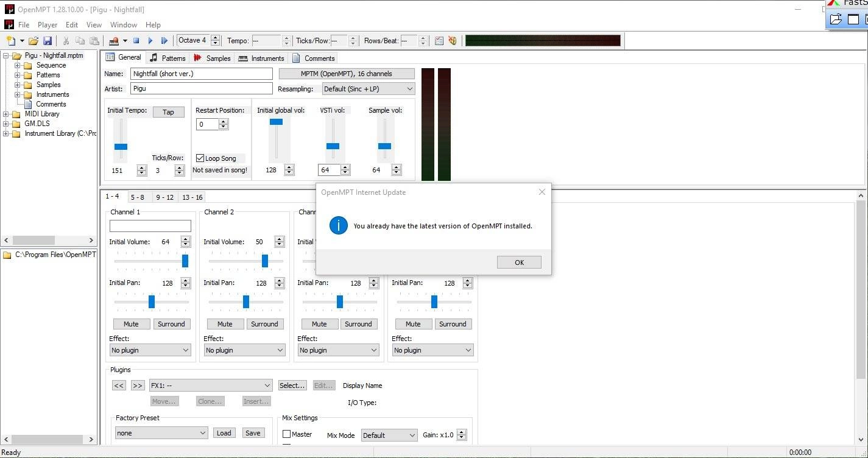Click folder icon in top-right Fasts window
Image resolution: width=868 pixels, height=458 pixels.
pyautogui.click(x=836, y=19)
